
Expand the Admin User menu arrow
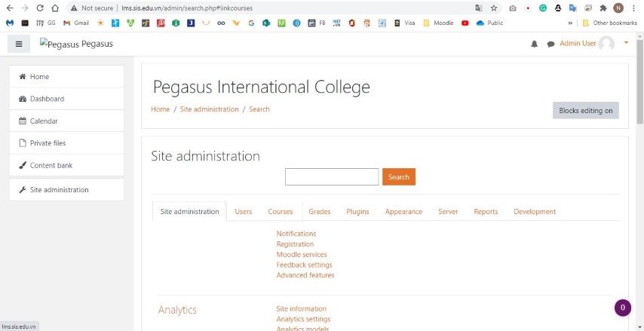(626, 42)
